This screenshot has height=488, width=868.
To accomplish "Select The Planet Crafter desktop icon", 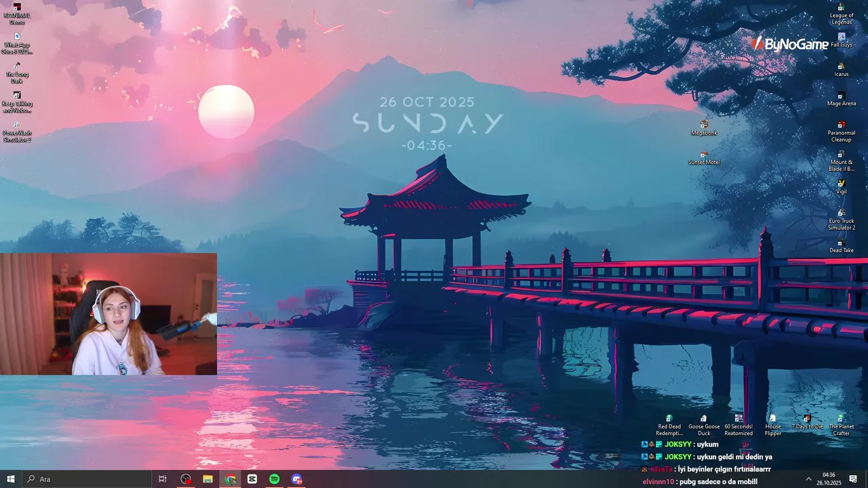I will 842,425.
